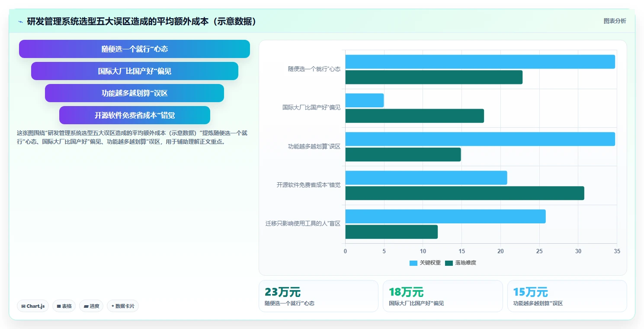The height and width of the screenshot is (329, 644).
Task: Click y-axis label 国际大厂比国产好"偏见
Action: (311, 108)
